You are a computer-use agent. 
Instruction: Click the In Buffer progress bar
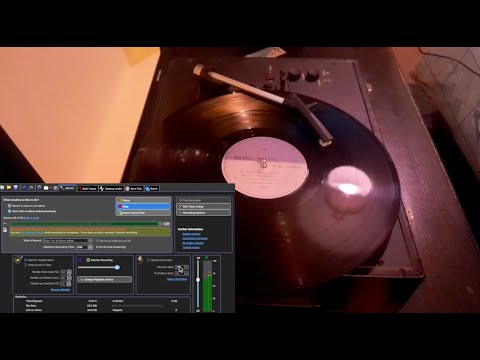[x=138, y=305]
